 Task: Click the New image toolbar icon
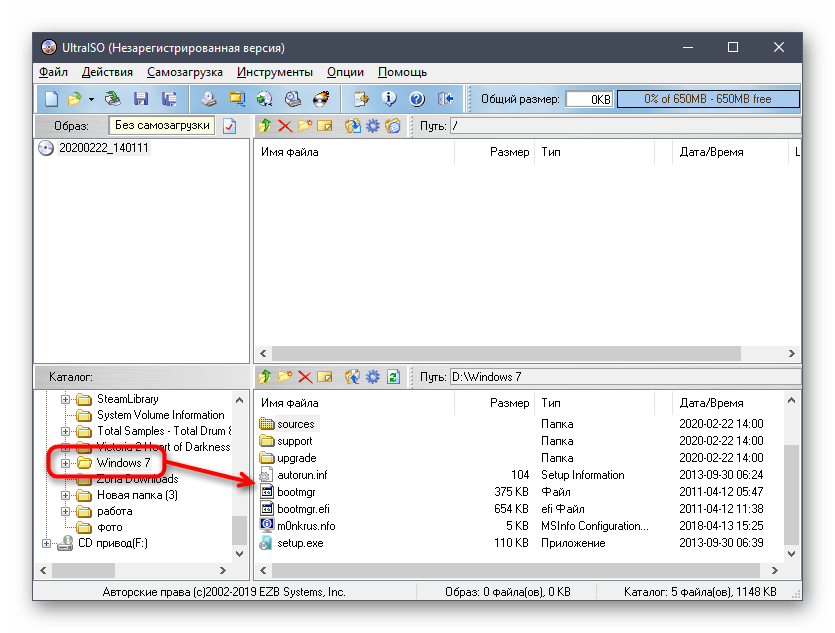pyautogui.click(x=51, y=99)
